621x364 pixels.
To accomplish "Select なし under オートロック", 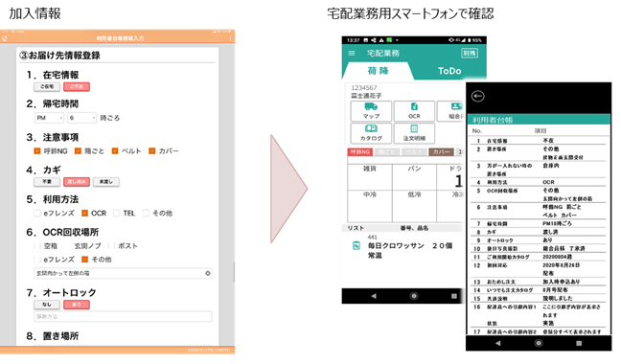I will coord(47,305).
